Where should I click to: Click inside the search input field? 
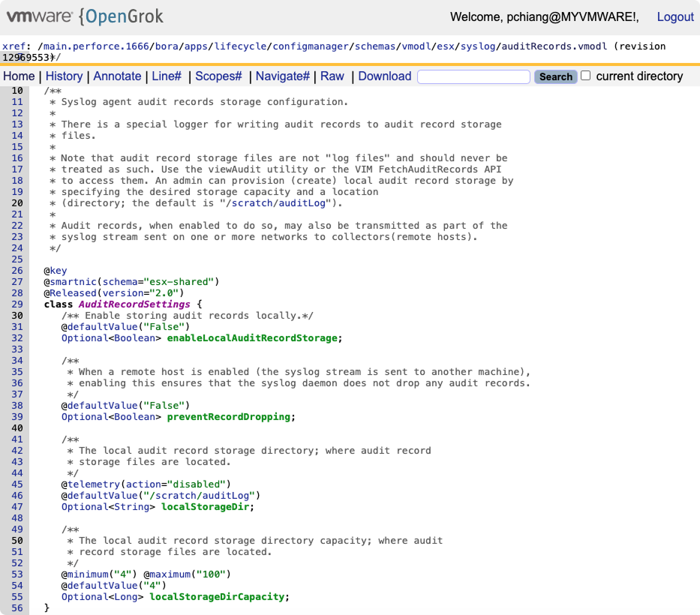[473, 76]
